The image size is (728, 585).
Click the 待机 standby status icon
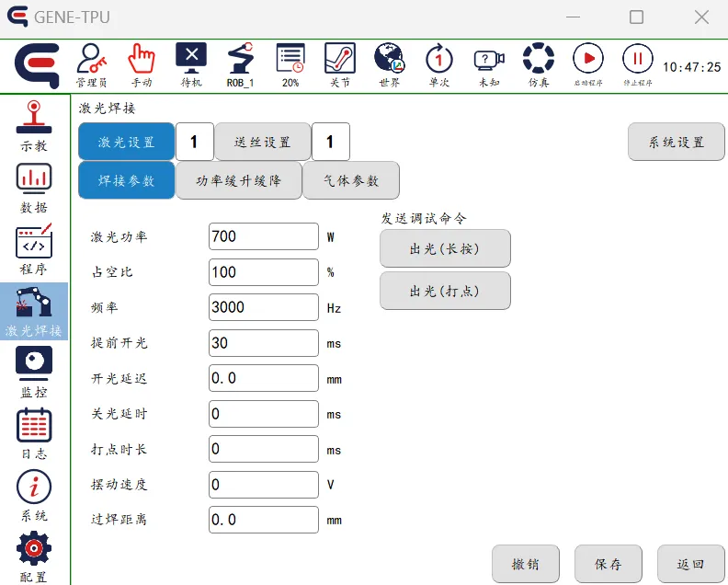191,63
